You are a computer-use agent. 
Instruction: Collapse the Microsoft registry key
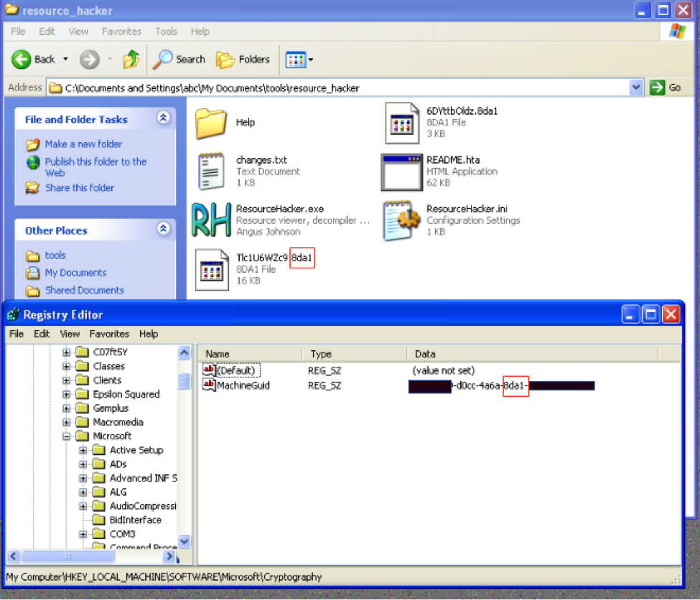coord(67,436)
